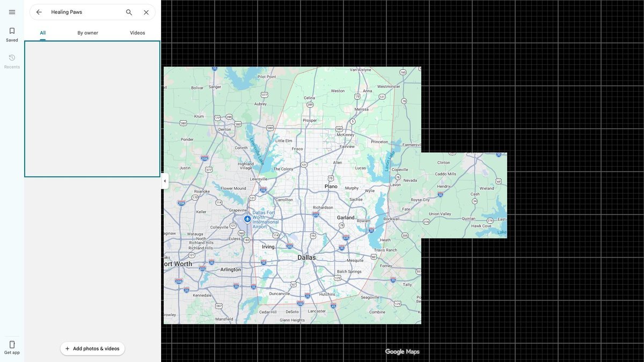Click the Princeton label on map
This screenshot has height=362, width=644.
(x=379, y=142)
